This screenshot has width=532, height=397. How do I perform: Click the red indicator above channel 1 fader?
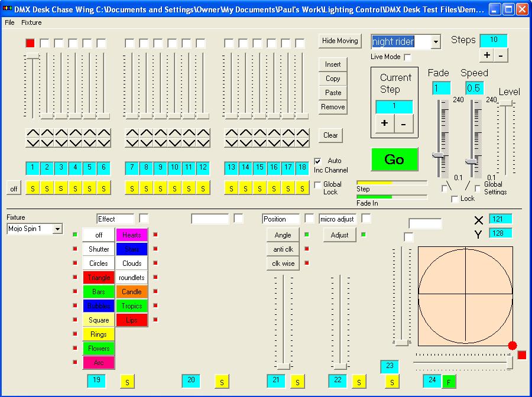pos(30,43)
